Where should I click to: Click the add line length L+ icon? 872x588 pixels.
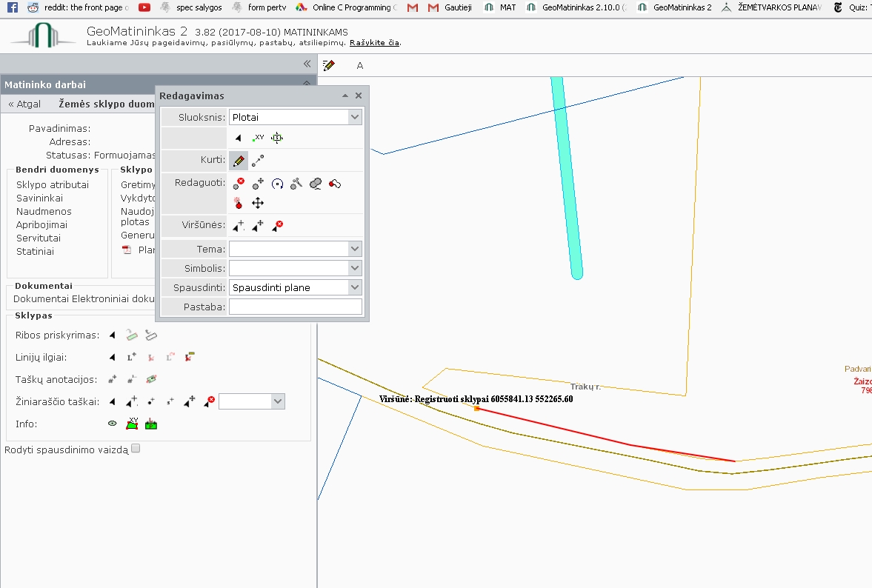pyautogui.click(x=132, y=358)
